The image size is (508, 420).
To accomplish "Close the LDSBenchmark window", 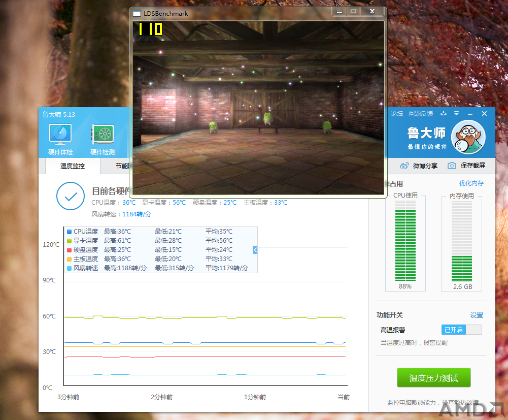I will click(372, 12).
